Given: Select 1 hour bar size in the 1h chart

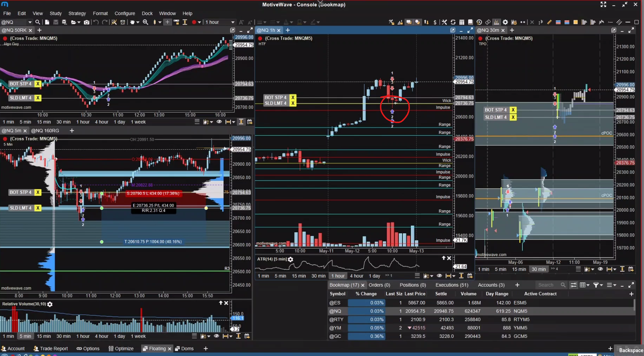Looking at the screenshot, I should pyautogui.click(x=338, y=276).
